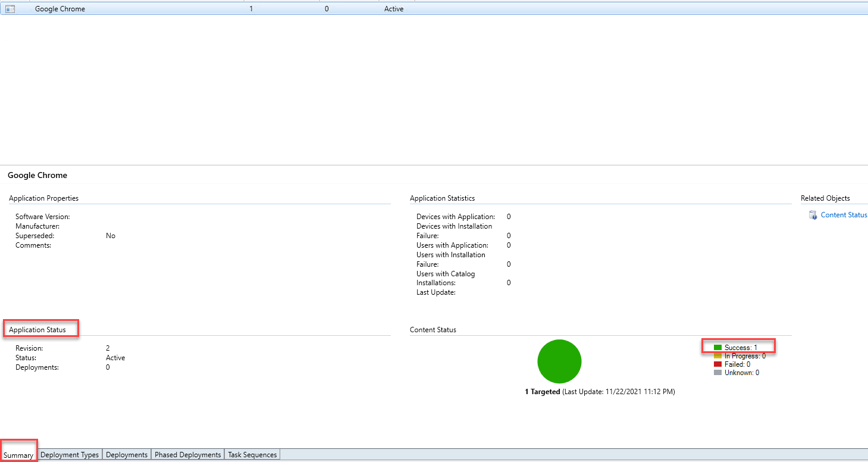
Task: Click the Google Chrome application icon in list
Action: [x=10, y=9]
